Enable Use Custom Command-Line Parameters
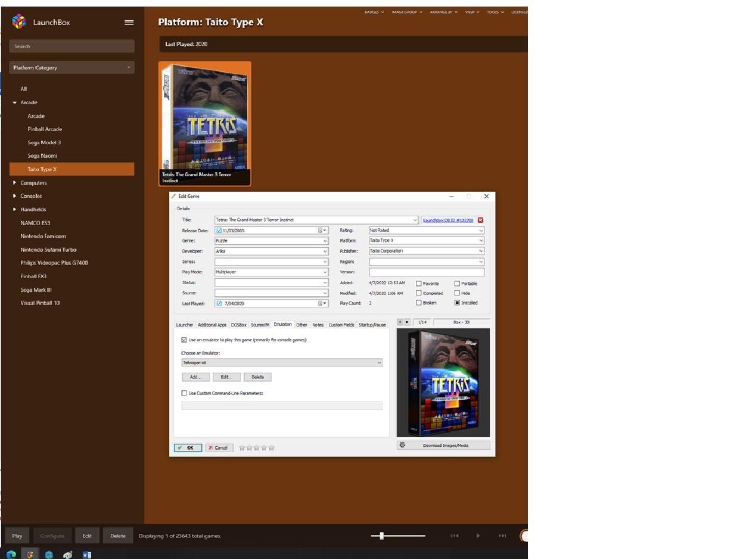Image resolution: width=731 pixels, height=560 pixels. (x=184, y=393)
